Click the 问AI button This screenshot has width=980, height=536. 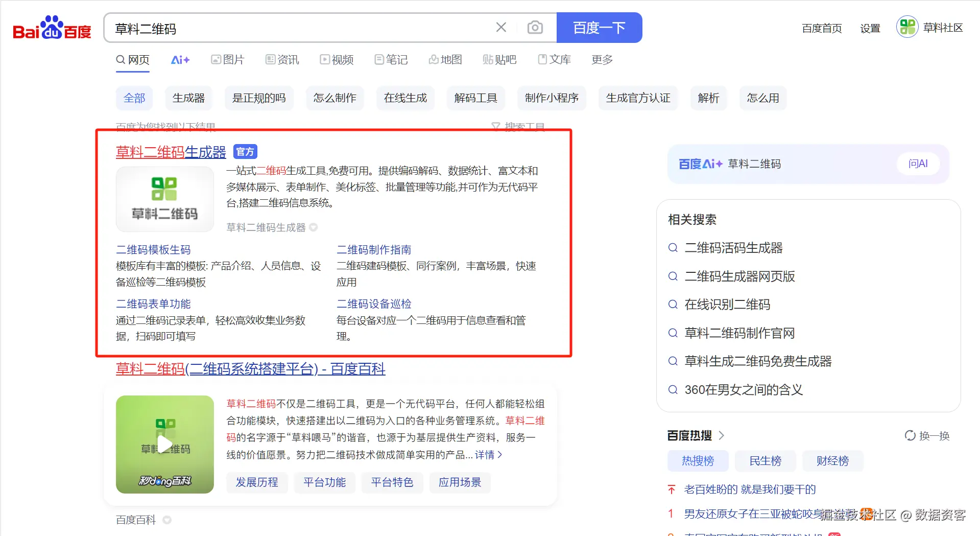[918, 164]
